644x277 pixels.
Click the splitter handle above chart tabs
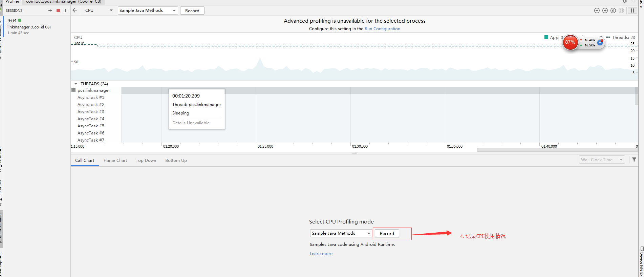click(x=355, y=154)
